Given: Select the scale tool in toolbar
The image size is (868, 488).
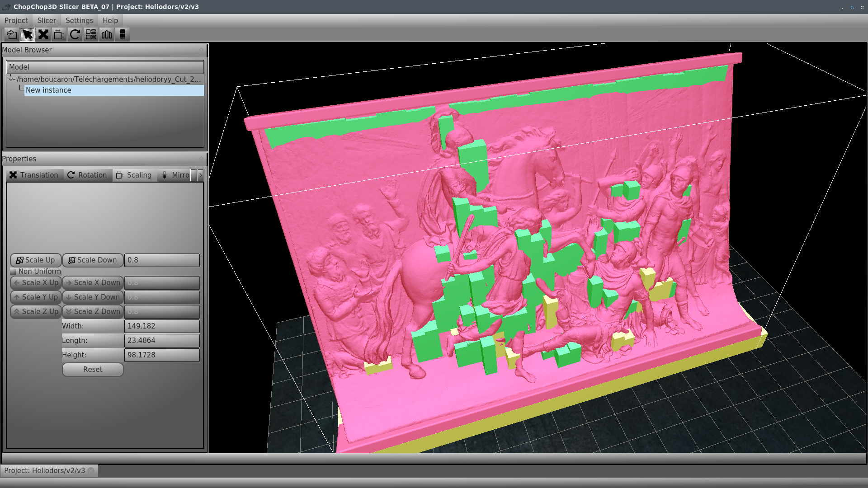Looking at the screenshot, I should (x=59, y=34).
